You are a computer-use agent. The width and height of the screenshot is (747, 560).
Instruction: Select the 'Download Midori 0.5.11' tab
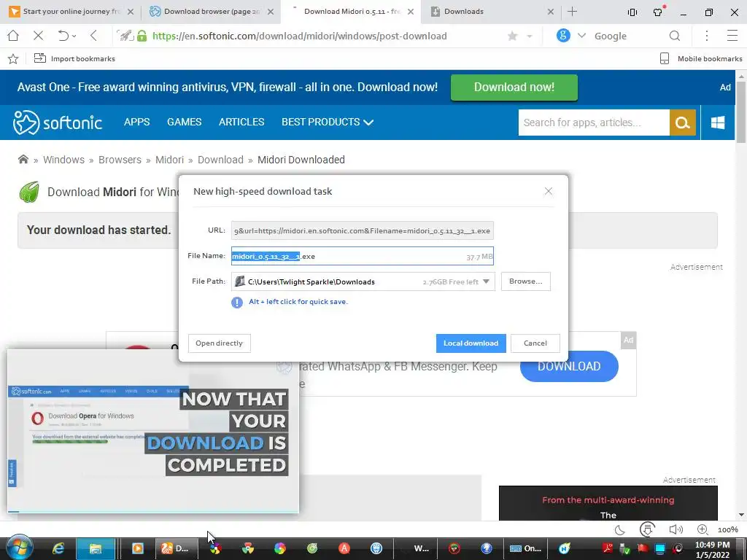351,12
